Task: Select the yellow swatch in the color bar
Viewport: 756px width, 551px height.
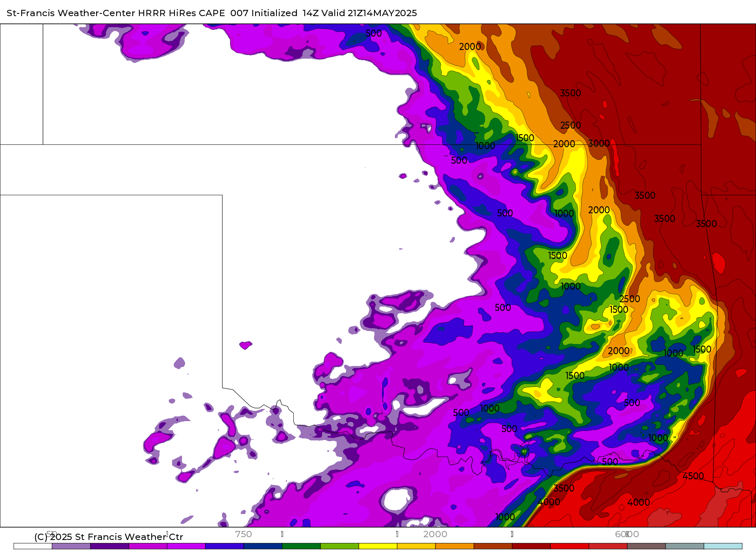Action: (x=378, y=546)
